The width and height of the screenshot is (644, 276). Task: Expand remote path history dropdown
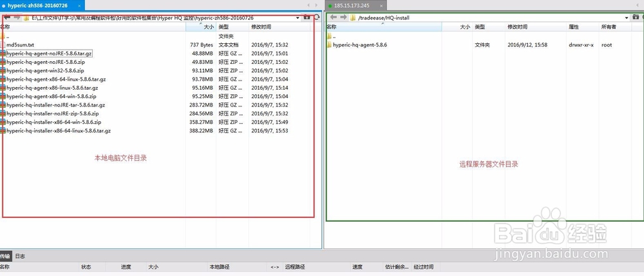point(627,17)
